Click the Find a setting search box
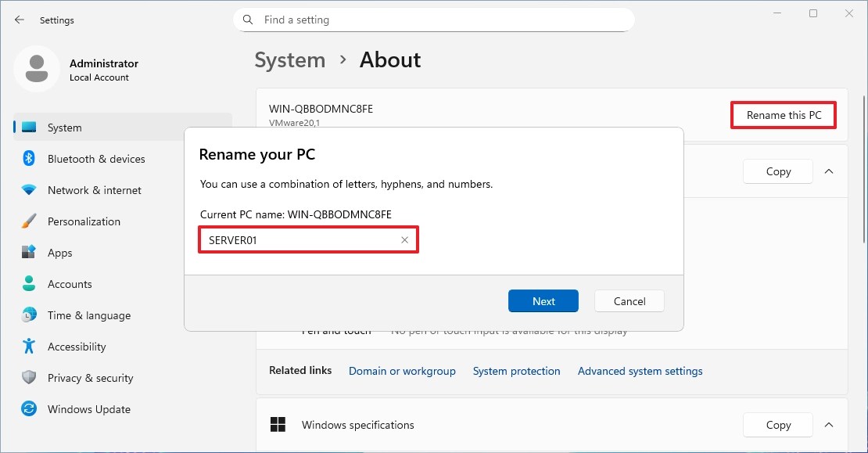Image resolution: width=868 pixels, height=453 pixels. click(434, 20)
